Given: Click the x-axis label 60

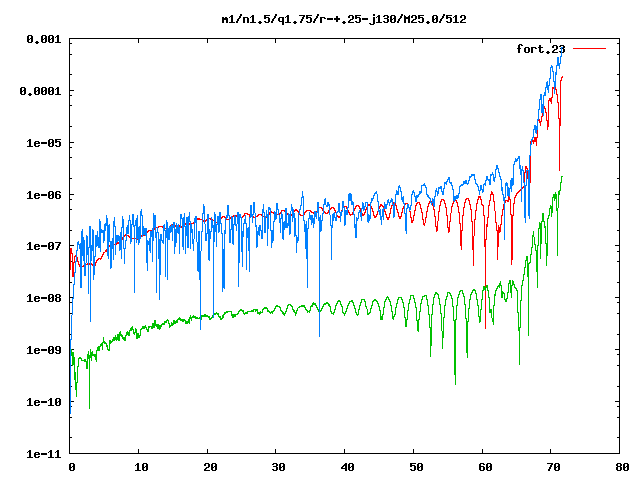Looking at the screenshot, I should pyautogui.click(x=485, y=467).
